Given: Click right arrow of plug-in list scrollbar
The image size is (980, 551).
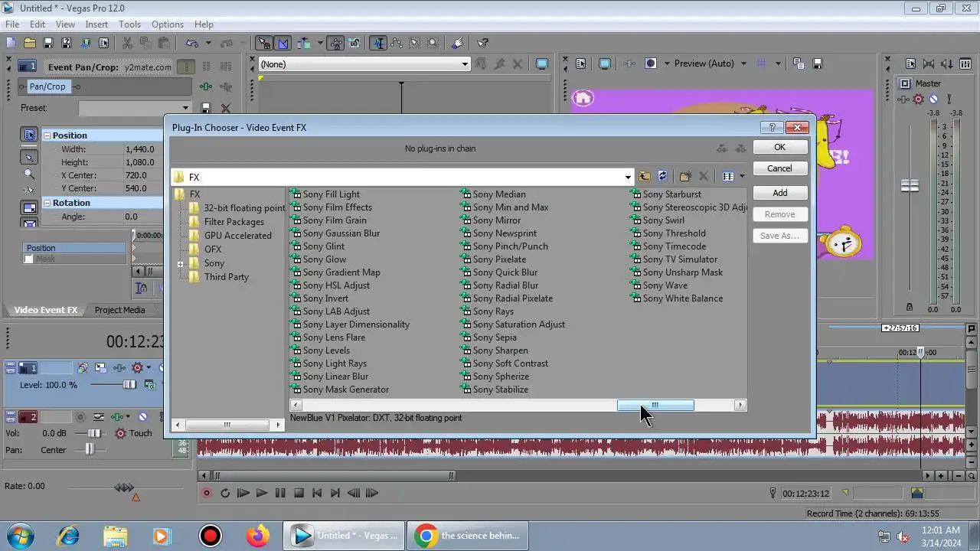Looking at the screenshot, I should (x=740, y=406).
